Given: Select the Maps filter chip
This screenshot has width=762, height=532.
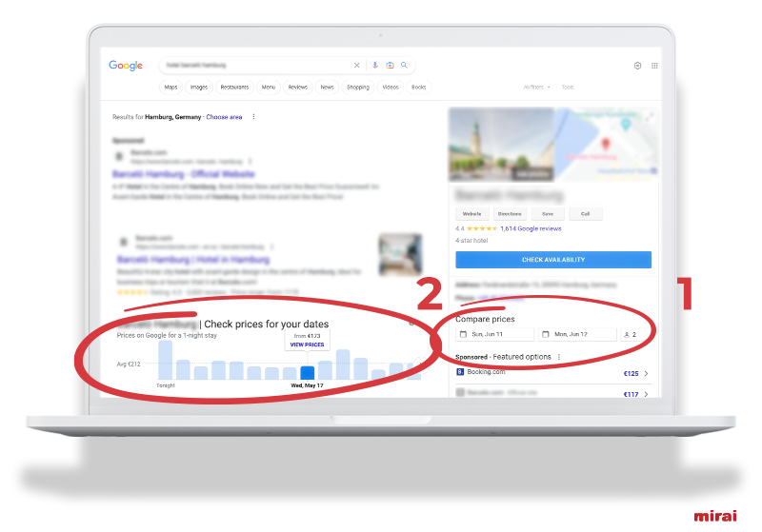Looking at the screenshot, I should point(171,87).
